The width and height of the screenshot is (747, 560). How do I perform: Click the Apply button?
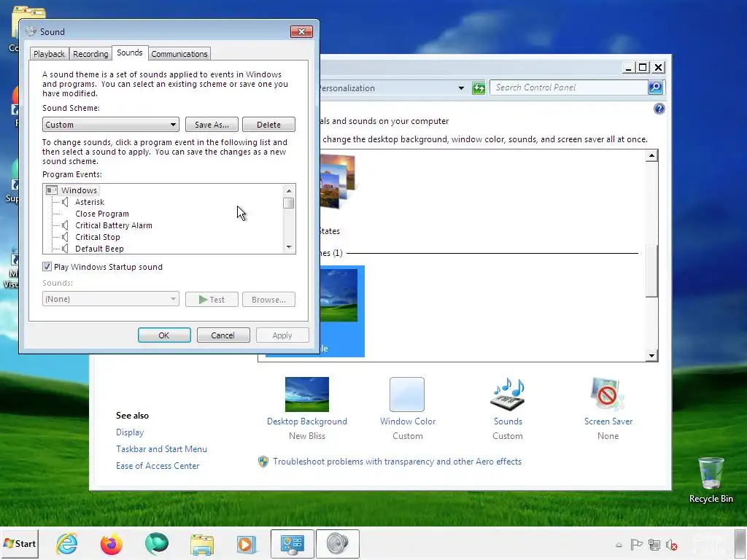282,335
